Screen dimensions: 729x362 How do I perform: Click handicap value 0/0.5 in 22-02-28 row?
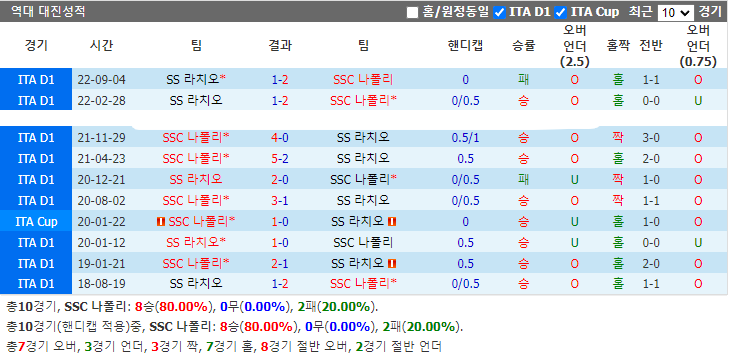pyautogui.click(x=465, y=100)
